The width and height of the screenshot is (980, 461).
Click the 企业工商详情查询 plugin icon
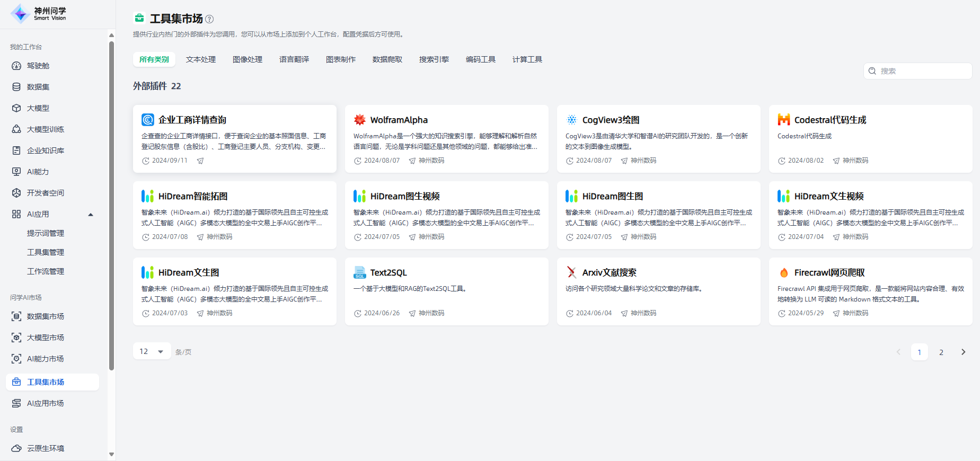click(x=148, y=120)
